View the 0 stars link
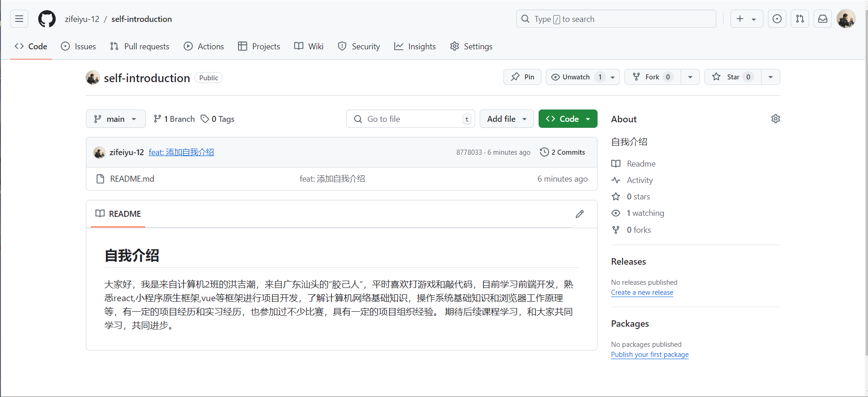The height and width of the screenshot is (397, 868). point(630,197)
